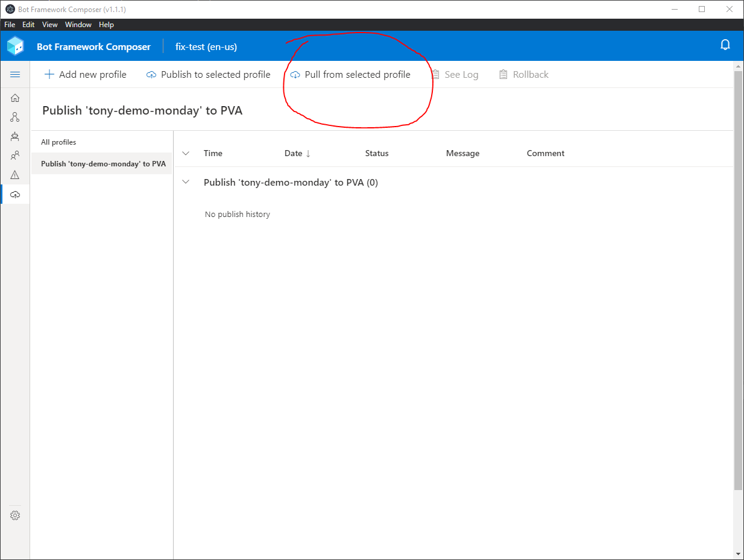744x560 pixels.
Task: Click Add new profile
Action: [x=86, y=75]
